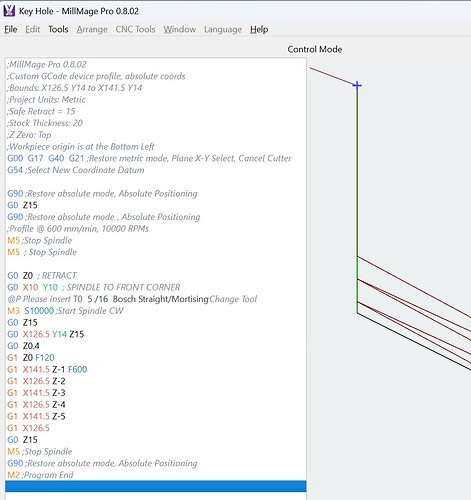Screen dimensions: 471x500
Task: Open the Window menu
Action: (180, 29)
